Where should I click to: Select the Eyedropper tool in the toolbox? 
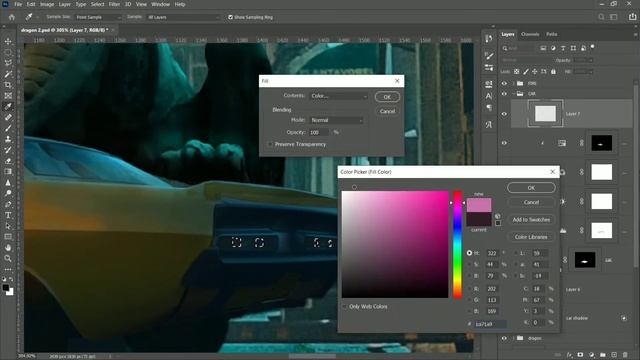click(8, 107)
